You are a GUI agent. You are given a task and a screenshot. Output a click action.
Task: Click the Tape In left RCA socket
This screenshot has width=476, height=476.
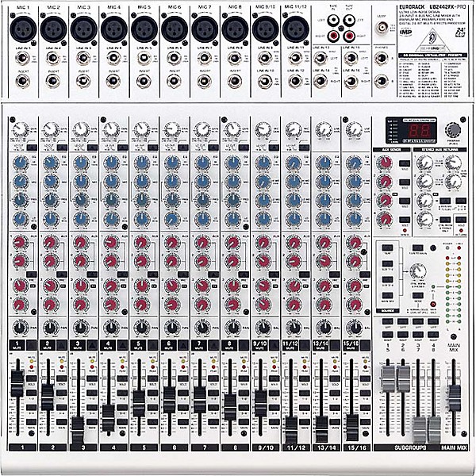pos(334,21)
